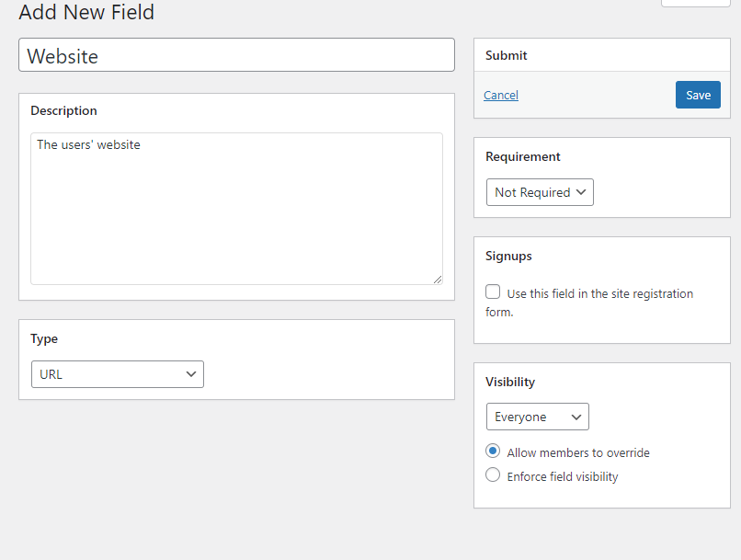Click the Requirement panel heading
Image resolution: width=741 pixels, height=560 pixels.
pyautogui.click(x=523, y=156)
